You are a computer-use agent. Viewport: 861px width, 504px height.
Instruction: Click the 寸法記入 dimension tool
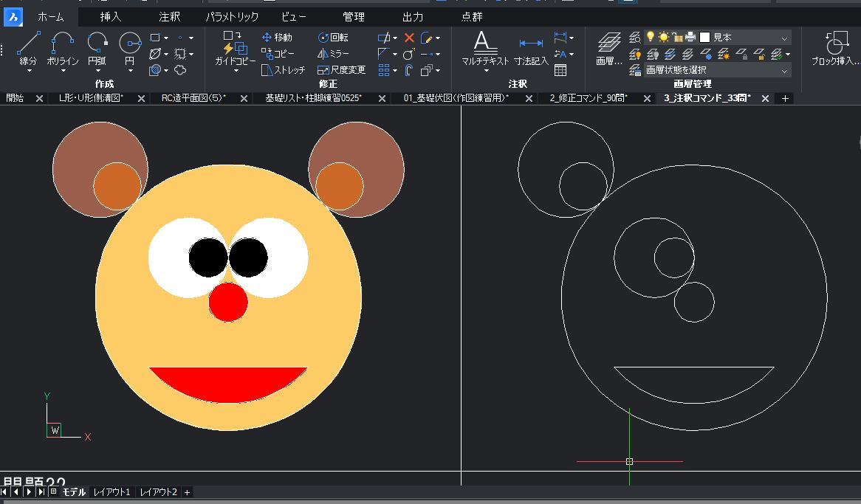point(531,51)
